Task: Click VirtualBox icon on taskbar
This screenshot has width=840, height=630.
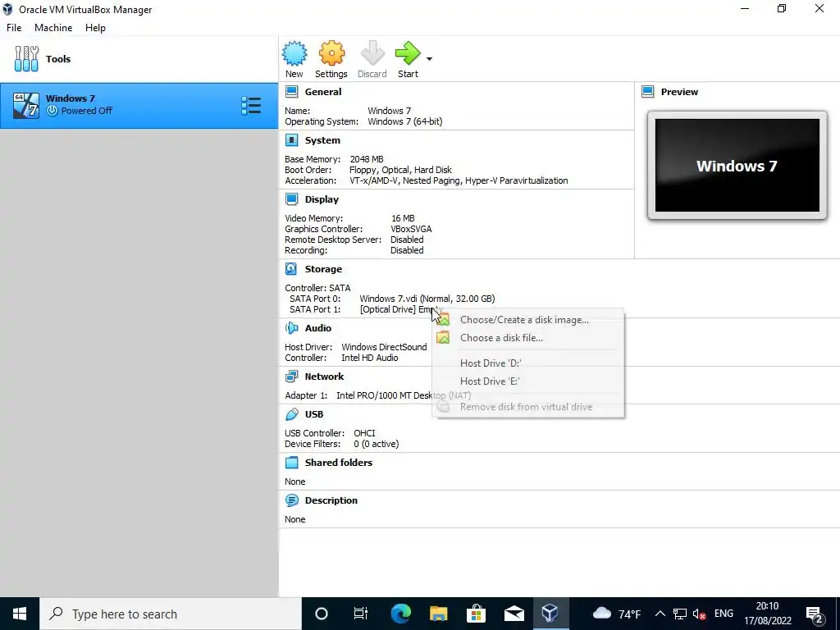Action: [550, 614]
